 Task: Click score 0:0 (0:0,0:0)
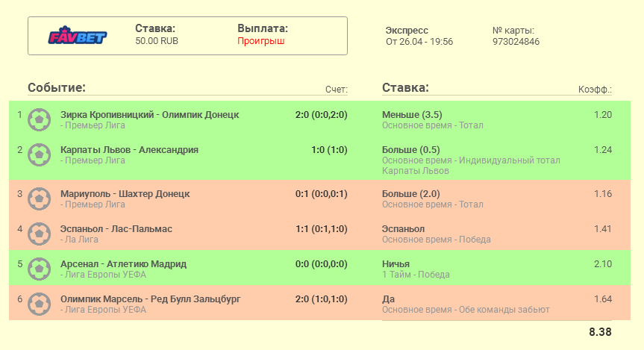(x=321, y=264)
